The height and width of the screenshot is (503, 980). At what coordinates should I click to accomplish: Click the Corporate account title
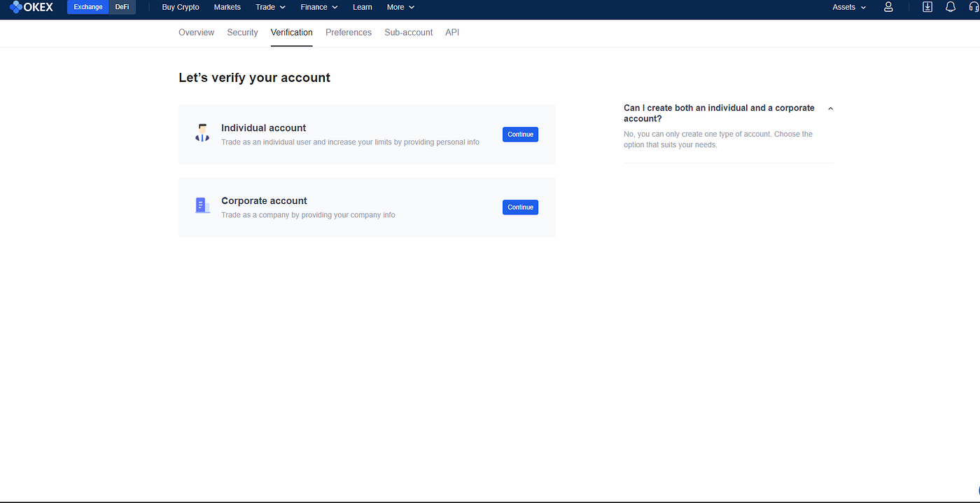coord(265,200)
